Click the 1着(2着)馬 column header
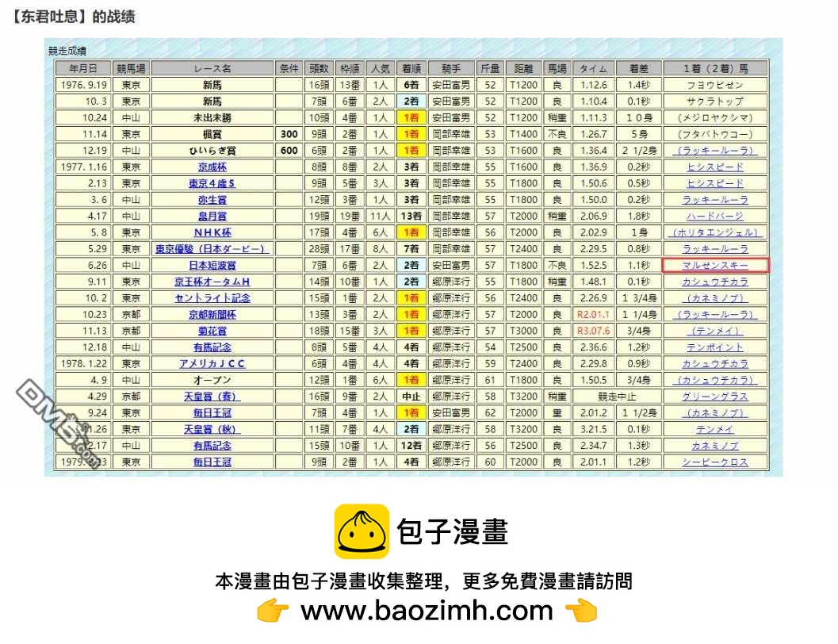Viewport: 838px width, 644px height. point(715,68)
